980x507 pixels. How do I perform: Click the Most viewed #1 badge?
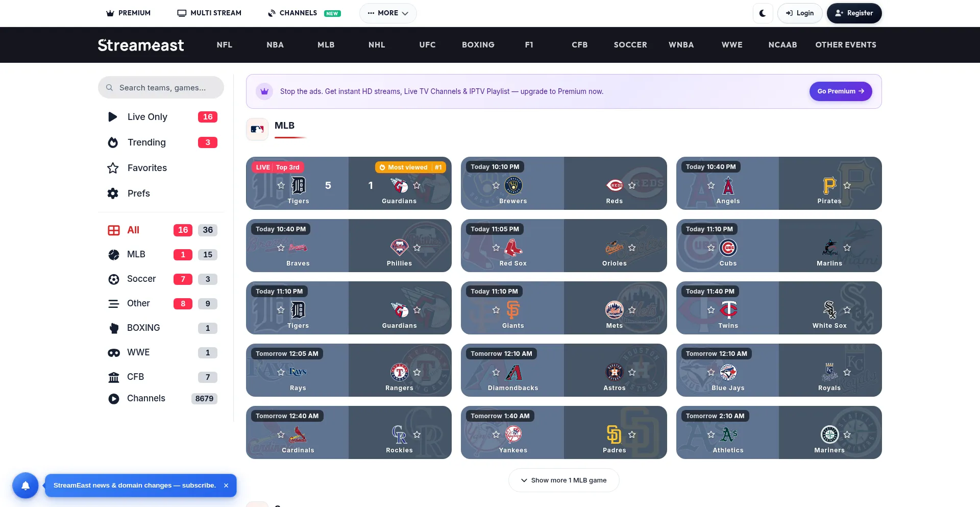click(x=410, y=167)
